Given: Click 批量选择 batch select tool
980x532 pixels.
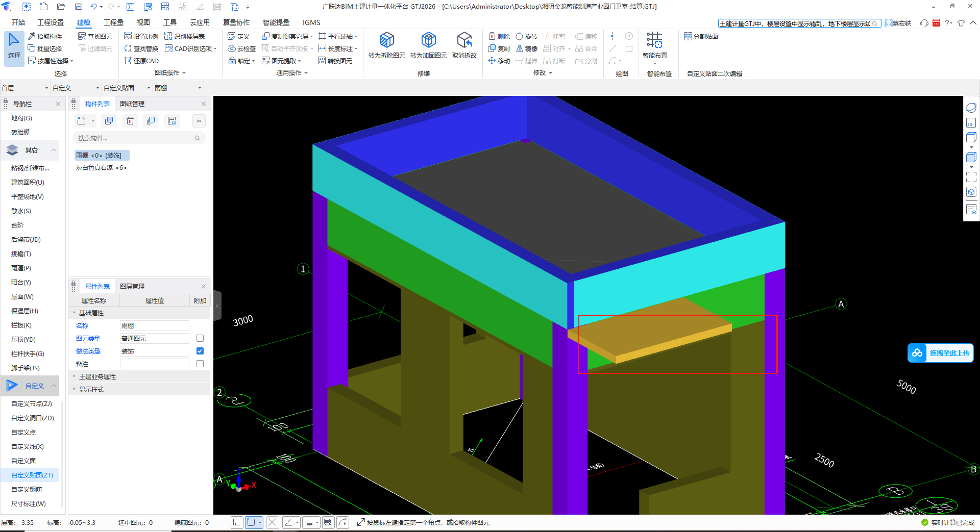Looking at the screenshot, I should (x=45, y=48).
